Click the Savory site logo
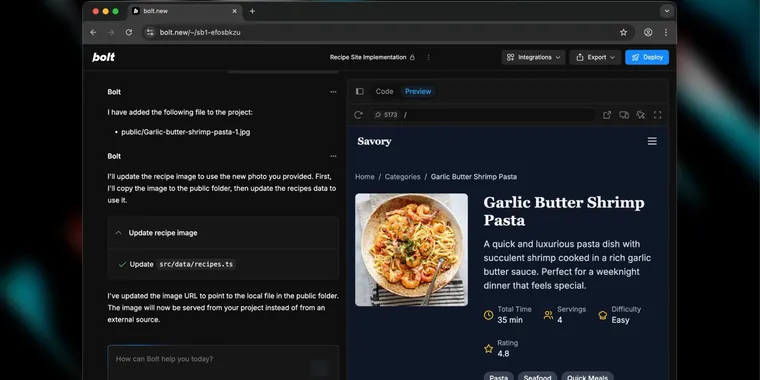Screen dimensions: 760x380 point(374,142)
